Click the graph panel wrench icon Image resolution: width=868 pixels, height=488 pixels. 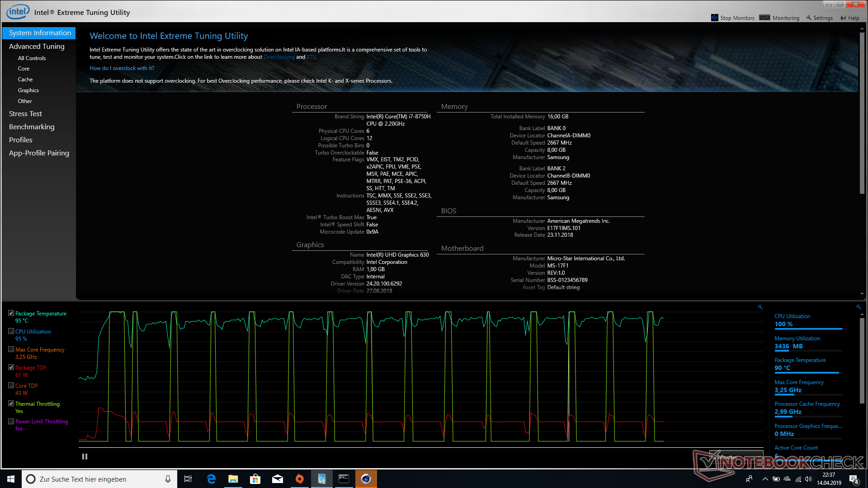click(760, 307)
